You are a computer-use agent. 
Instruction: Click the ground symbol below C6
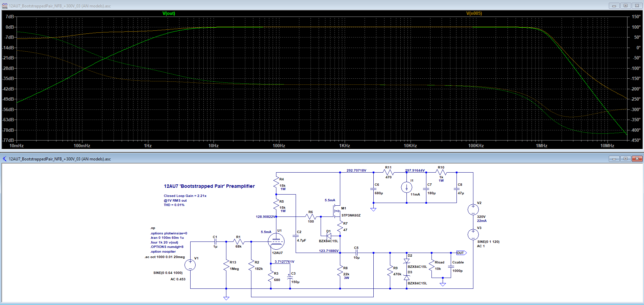point(373,209)
